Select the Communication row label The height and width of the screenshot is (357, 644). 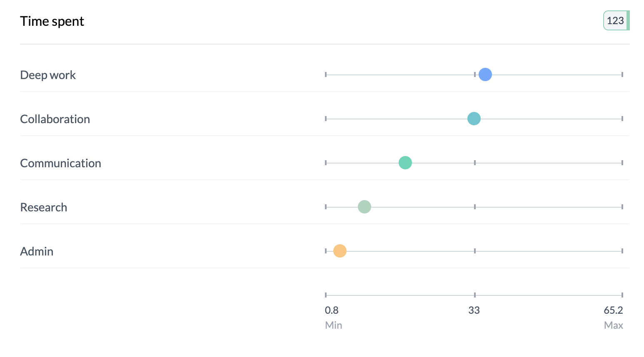tap(60, 163)
